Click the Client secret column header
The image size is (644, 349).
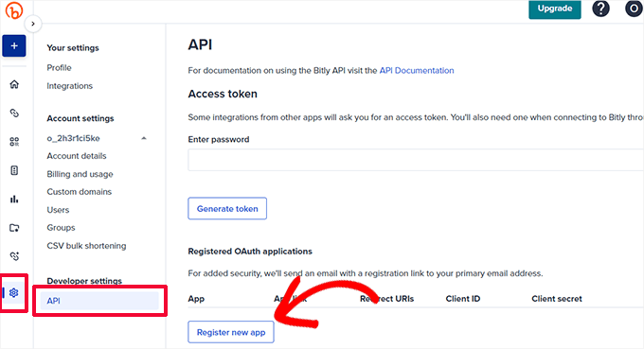click(x=557, y=299)
